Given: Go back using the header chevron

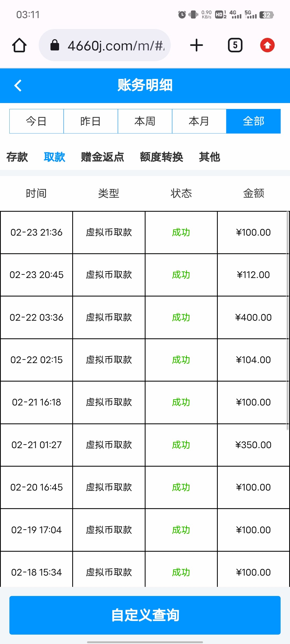Looking at the screenshot, I should pos(18,86).
